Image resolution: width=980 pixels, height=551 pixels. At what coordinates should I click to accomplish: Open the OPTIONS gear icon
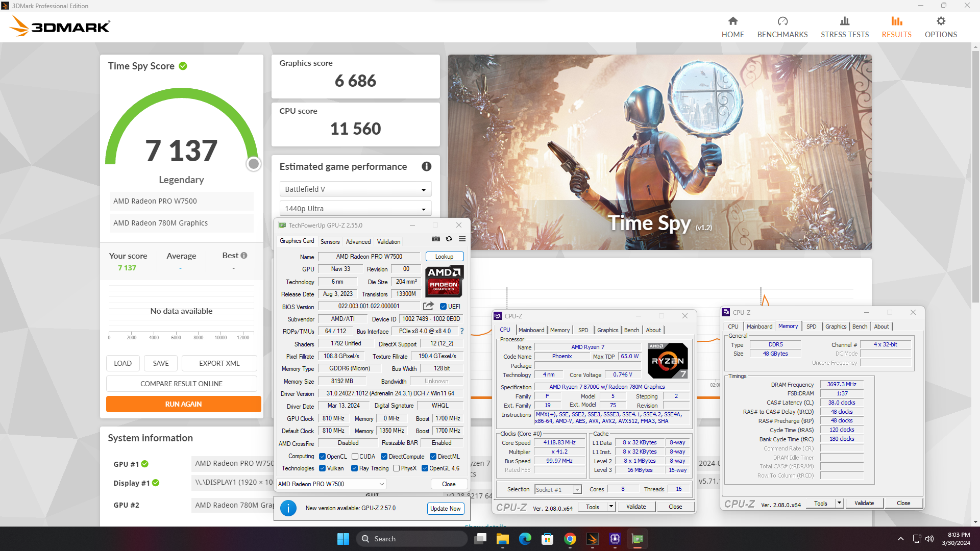pyautogui.click(x=941, y=21)
